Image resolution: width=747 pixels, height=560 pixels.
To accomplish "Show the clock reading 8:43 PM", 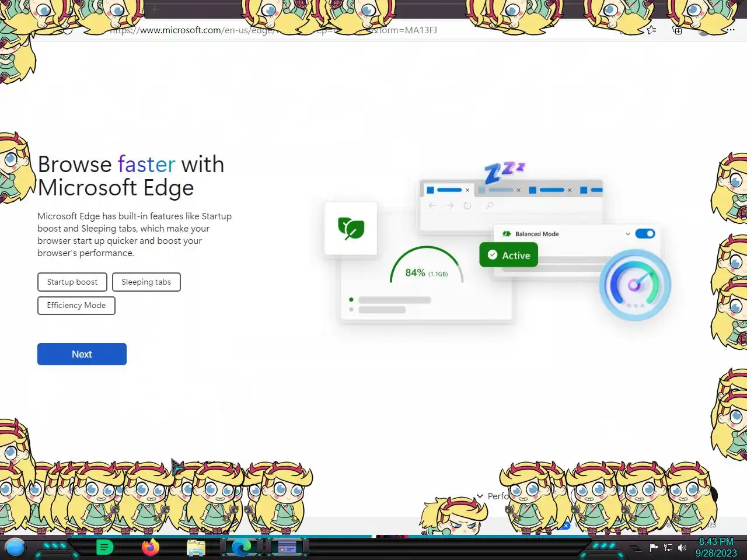I will click(x=716, y=542).
